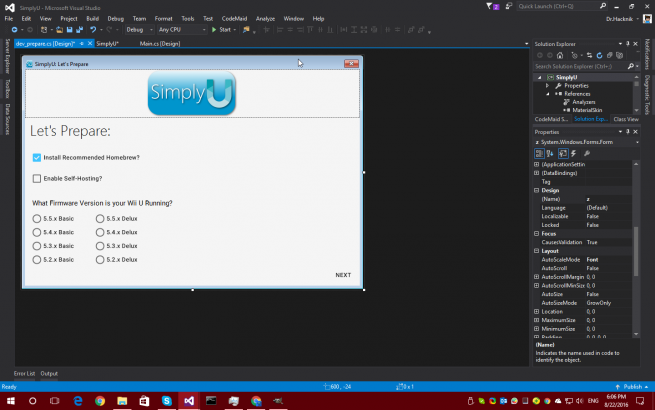Open the Error List panel
655x410 pixels.
(x=24, y=374)
